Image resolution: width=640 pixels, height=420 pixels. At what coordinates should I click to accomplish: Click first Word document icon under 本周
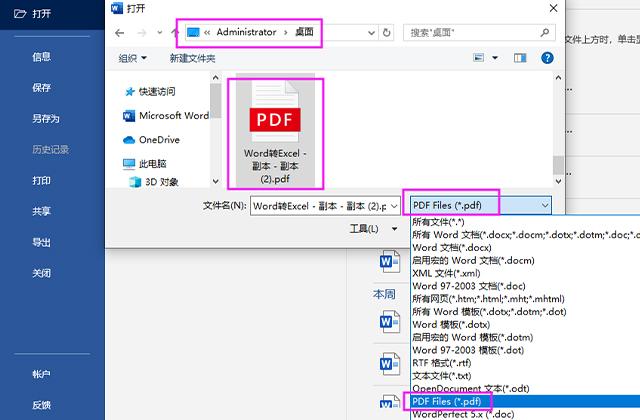[389, 322]
